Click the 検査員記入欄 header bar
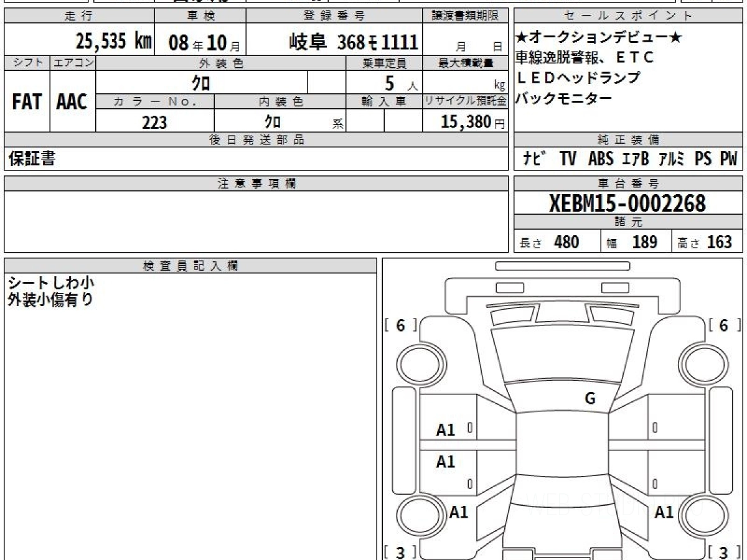The width and height of the screenshot is (747, 560). pyautogui.click(x=190, y=266)
